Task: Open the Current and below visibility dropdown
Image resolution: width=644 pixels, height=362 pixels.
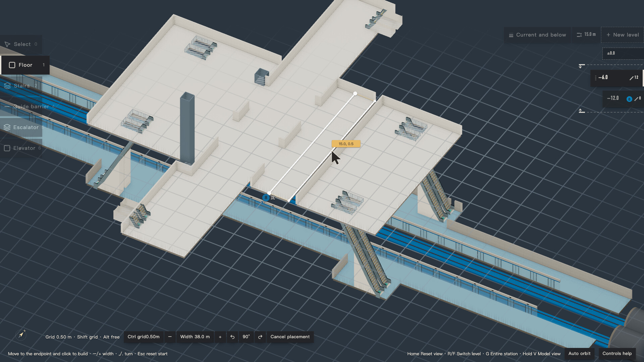Action: point(537,35)
